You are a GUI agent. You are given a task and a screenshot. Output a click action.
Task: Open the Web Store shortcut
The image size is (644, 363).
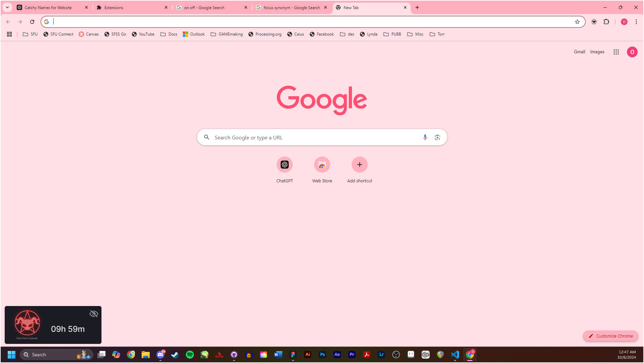point(322,165)
